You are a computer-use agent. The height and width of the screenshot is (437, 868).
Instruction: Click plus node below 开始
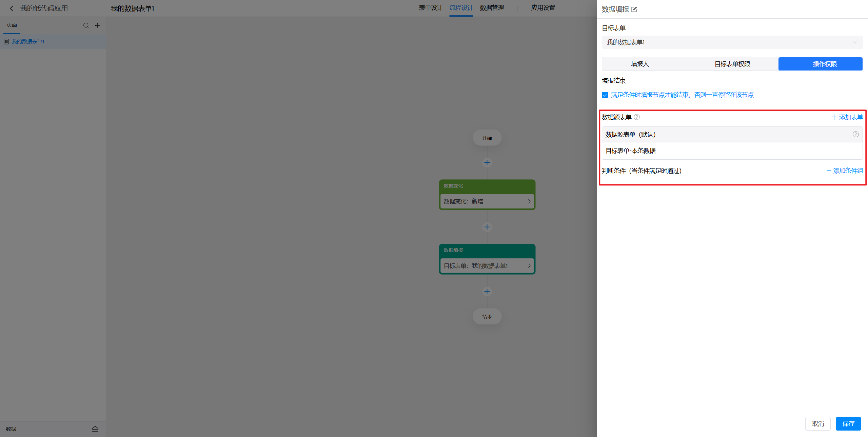tap(487, 163)
